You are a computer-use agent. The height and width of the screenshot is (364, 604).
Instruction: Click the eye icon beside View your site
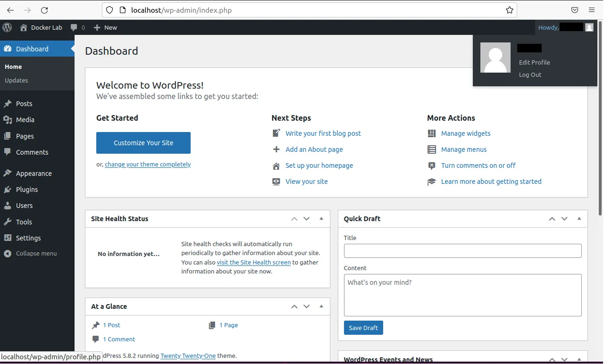(x=277, y=182)
